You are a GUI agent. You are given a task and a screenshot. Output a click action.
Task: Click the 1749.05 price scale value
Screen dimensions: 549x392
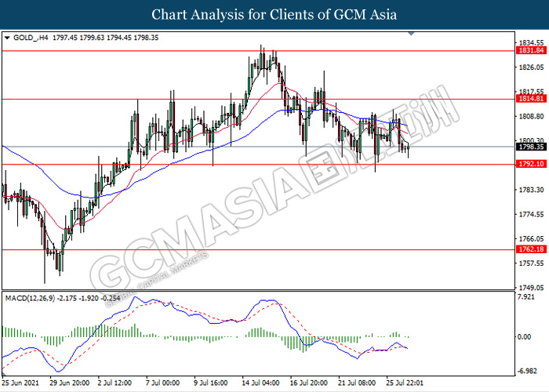[532, 288]
